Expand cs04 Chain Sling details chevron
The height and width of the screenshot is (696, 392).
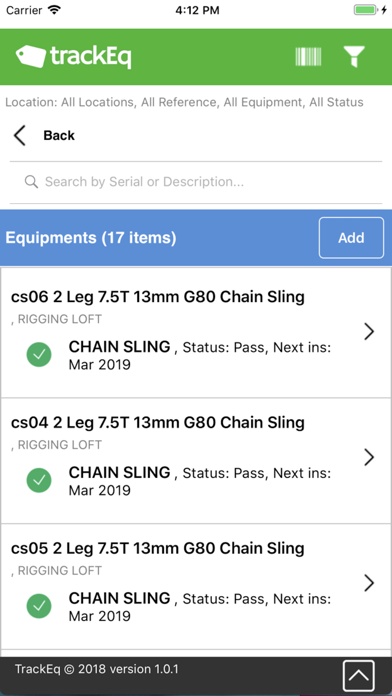(369, 457)
